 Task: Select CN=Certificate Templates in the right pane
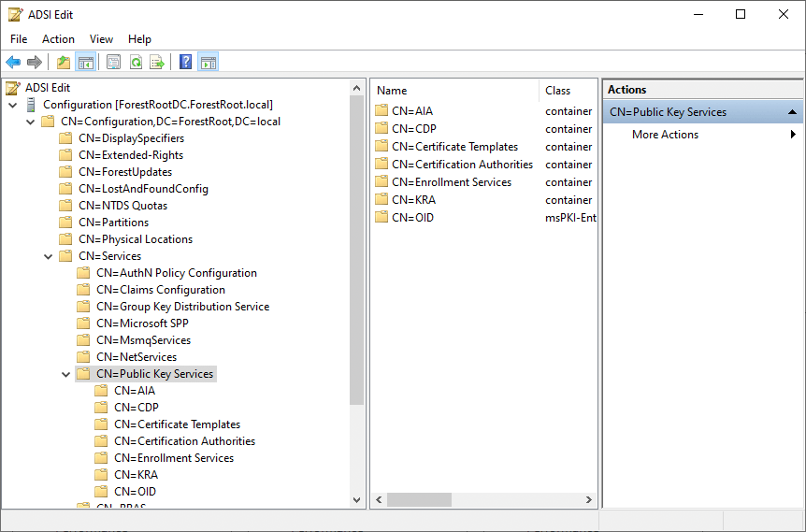454,147
